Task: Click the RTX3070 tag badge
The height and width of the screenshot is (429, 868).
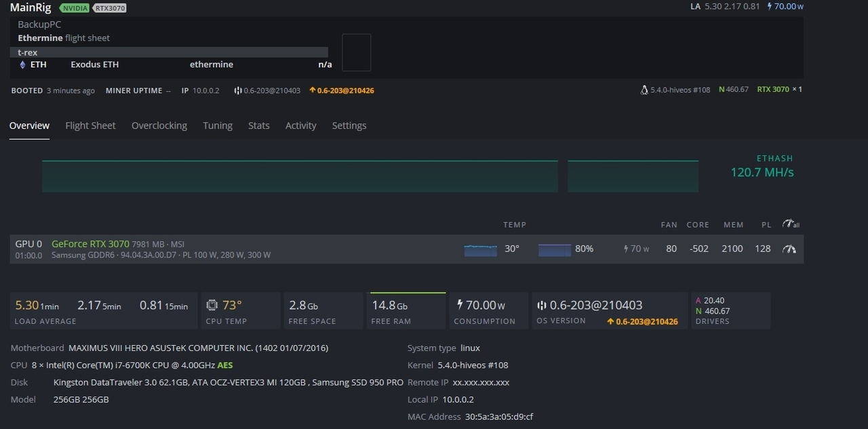Action: (109, 8)
